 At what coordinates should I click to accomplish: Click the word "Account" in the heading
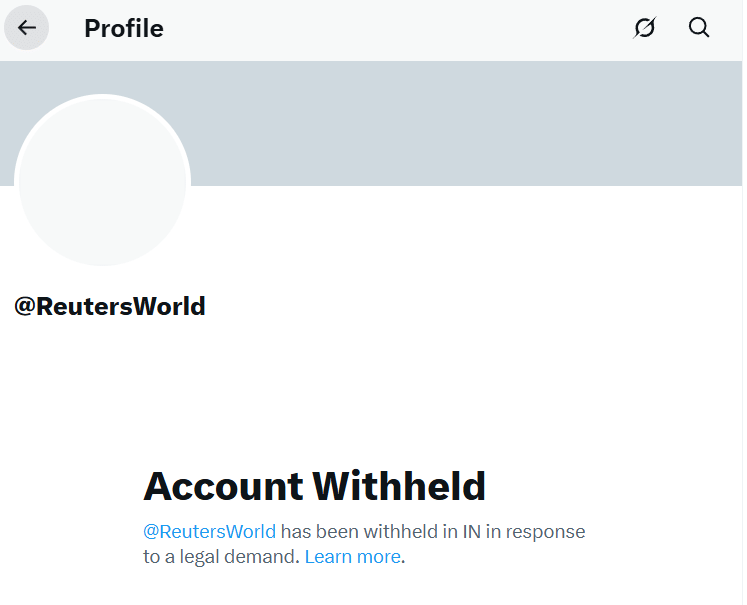223,486
